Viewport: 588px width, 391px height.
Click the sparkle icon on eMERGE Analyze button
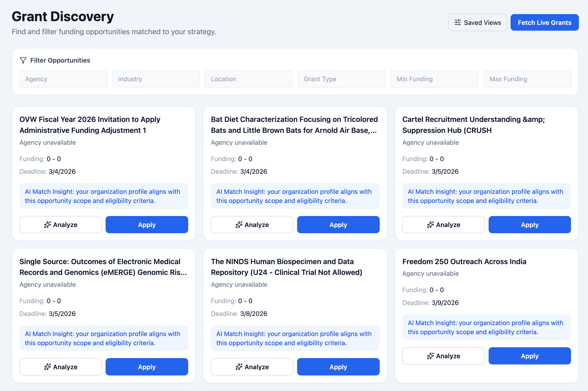[47, 367]
